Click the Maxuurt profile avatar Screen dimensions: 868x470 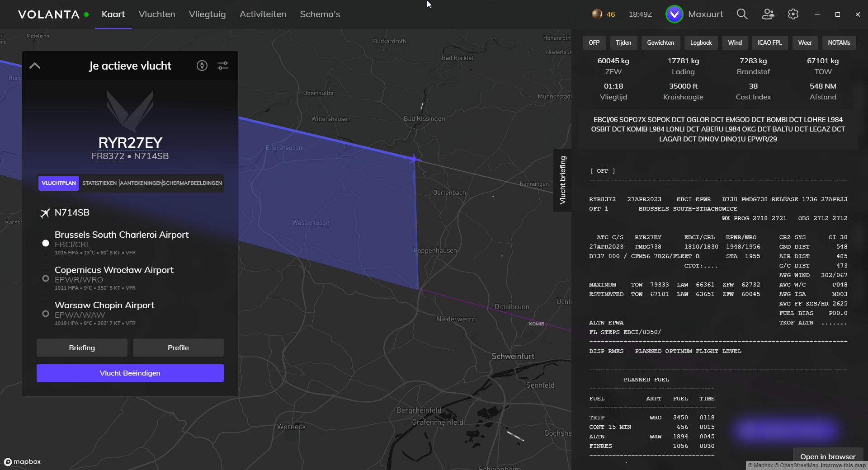(674, 14)
